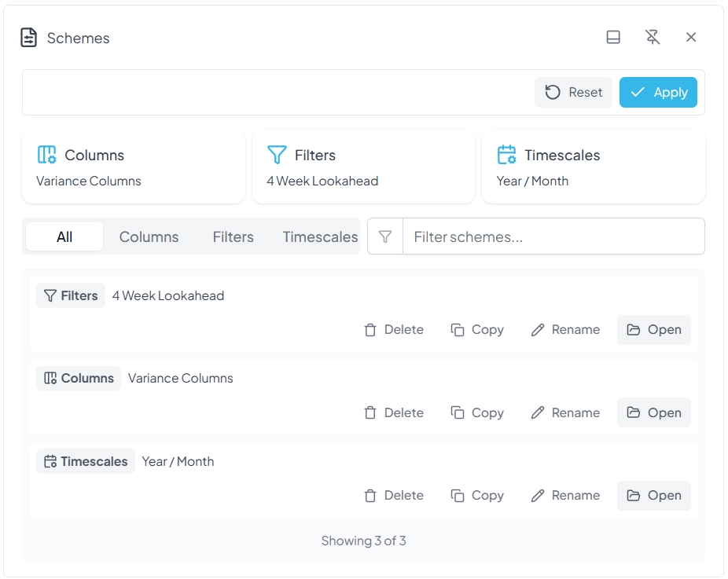Viewport: 728px width, 579px height.
Task: Open the Year / Month scheme
Action: tap(654, 496)
